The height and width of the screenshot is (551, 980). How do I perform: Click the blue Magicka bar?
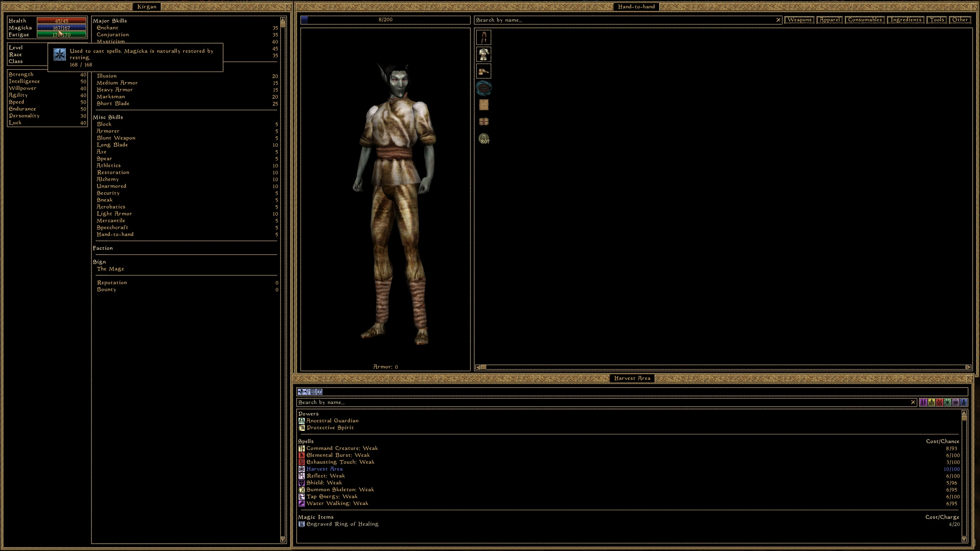tap(61, 28)
